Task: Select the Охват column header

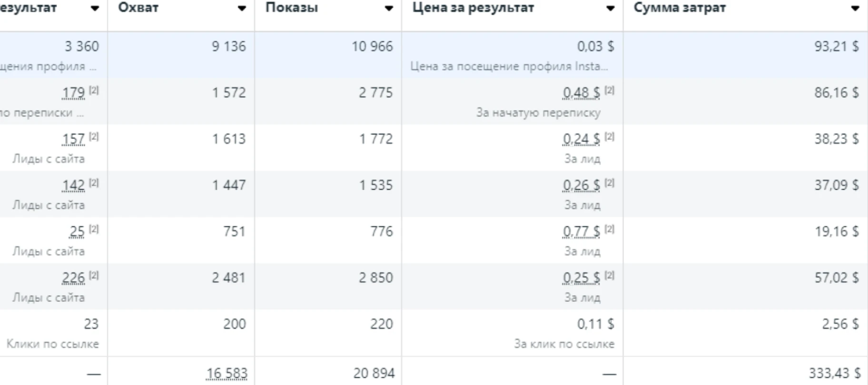Action: (x=138, y=8)
